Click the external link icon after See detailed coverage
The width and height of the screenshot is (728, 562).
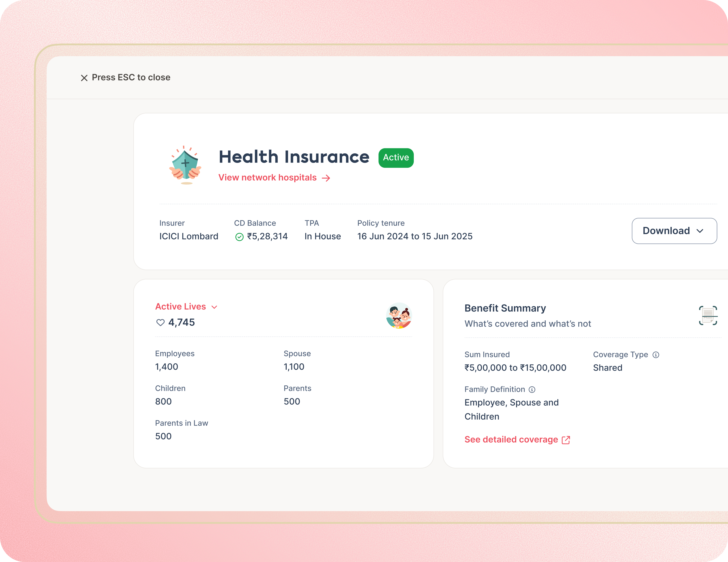point(566,440)
